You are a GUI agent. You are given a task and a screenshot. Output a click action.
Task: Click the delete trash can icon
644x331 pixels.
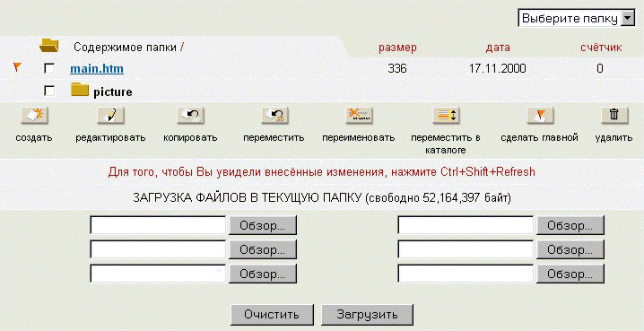click(614, 116)
